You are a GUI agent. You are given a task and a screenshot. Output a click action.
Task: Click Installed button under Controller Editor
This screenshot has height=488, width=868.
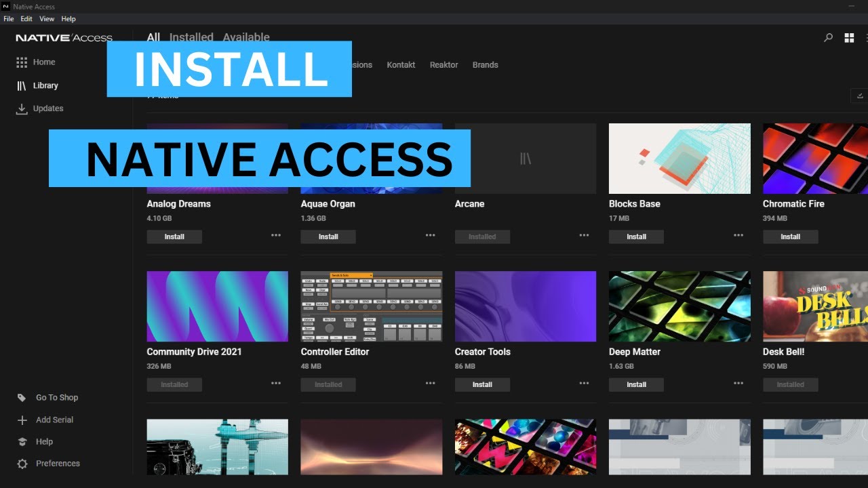click(x=328, y=384)
